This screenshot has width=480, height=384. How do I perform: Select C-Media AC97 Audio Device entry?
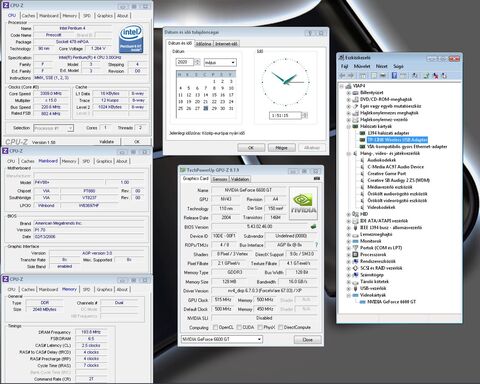[x=396, y=167]
